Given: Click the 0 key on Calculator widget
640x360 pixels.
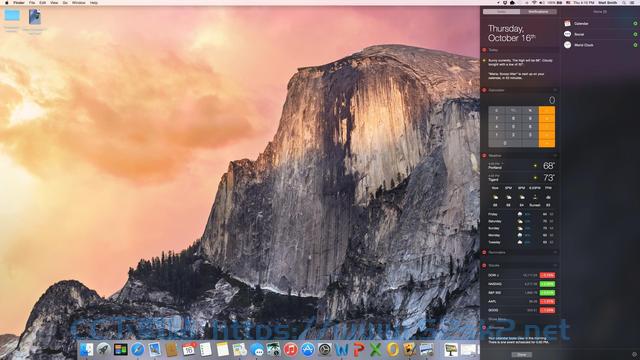Looking at the screenshot, I should coord(505,143).
